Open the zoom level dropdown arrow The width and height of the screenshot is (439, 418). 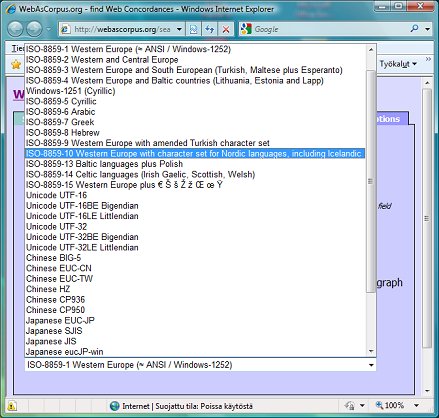pos(416,406)
